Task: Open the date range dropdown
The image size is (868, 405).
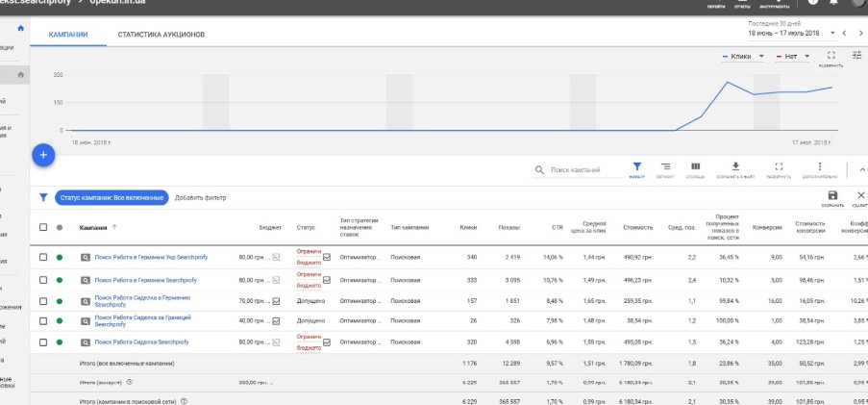Action: point(792,34)
